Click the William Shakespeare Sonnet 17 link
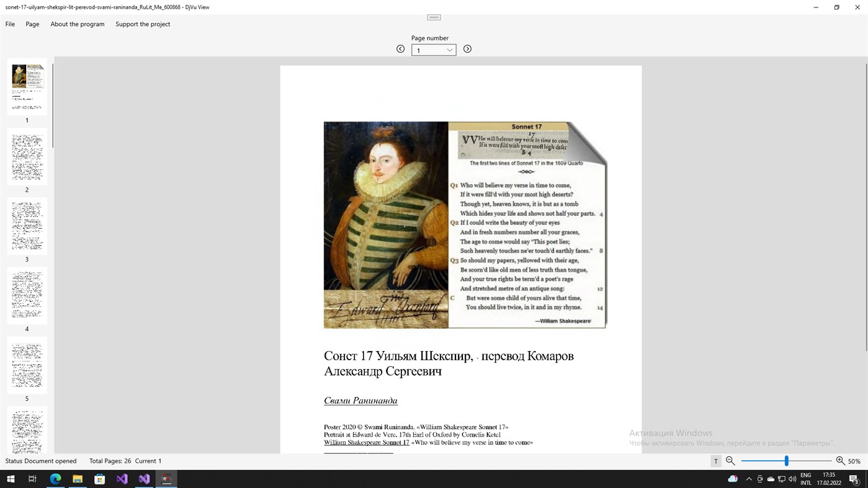The height and width of the screenshot is (488, 868). (x=367, y=443)
